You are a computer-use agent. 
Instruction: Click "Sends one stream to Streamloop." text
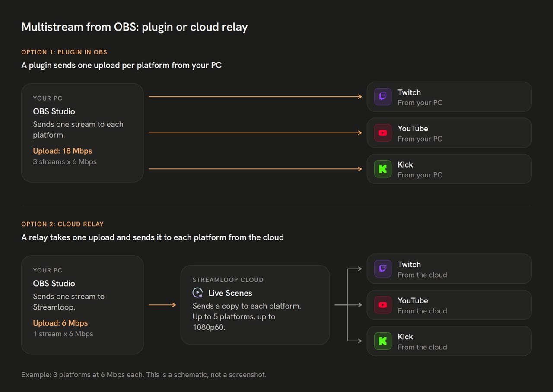pos(69,302)
